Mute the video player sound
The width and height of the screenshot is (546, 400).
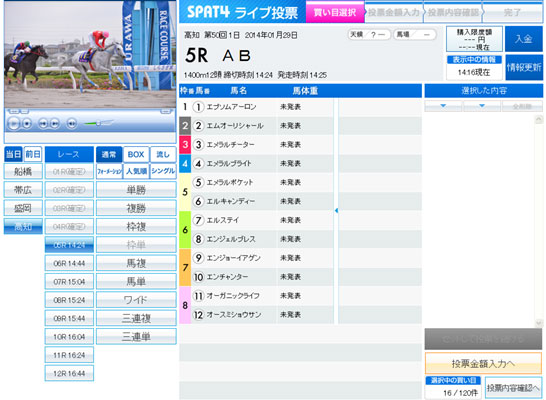[x=71, y=123]
